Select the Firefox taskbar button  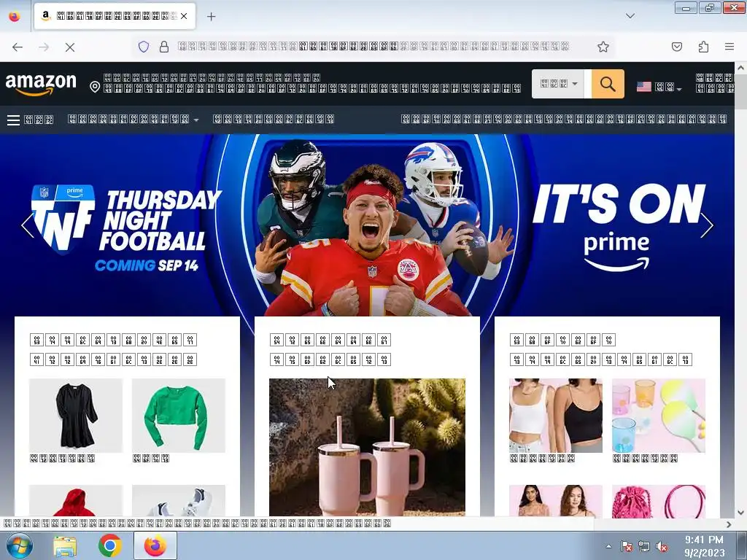coord(155,545)
